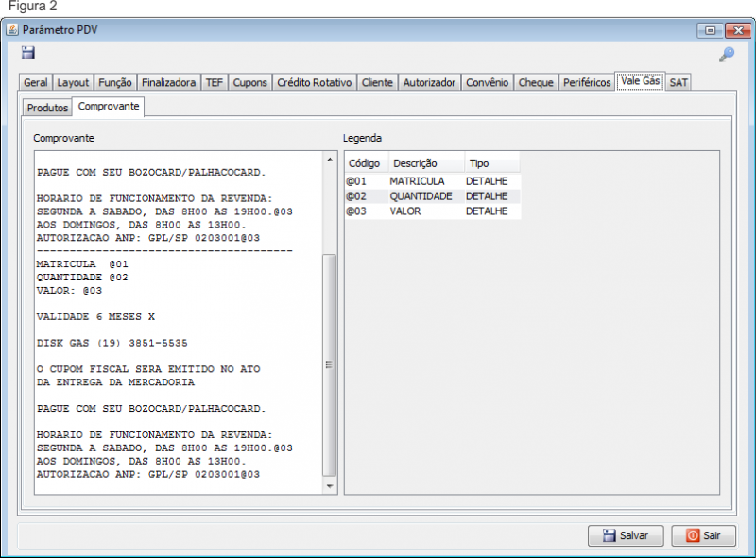This screenshot has height=558, width=756.
Task: Go to the TEF tab
Action: coord(215,82)
